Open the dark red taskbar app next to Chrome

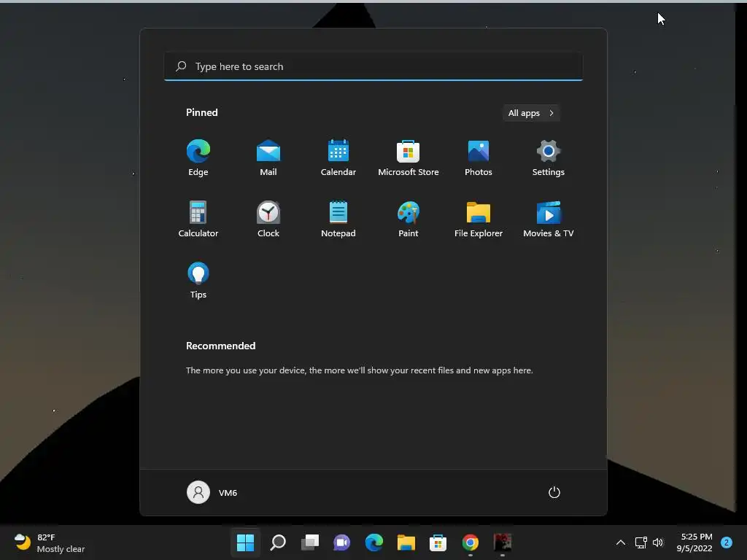coord(502,542)
